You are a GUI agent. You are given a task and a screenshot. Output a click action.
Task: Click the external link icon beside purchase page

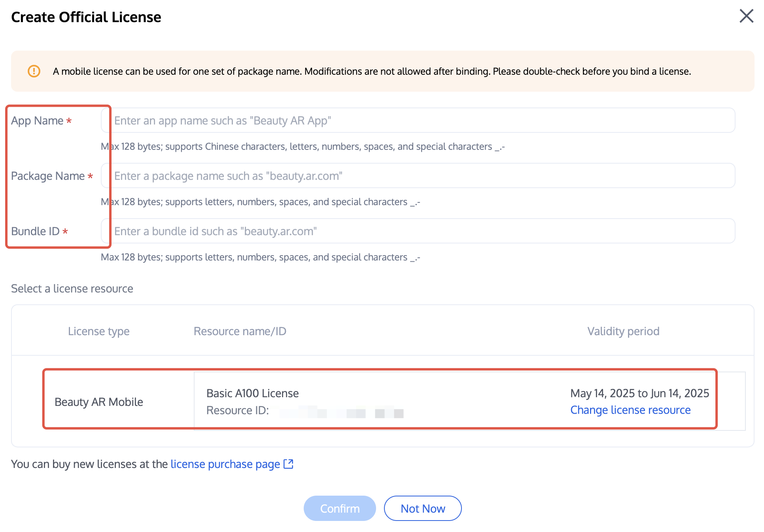click(x=289, y=464)
